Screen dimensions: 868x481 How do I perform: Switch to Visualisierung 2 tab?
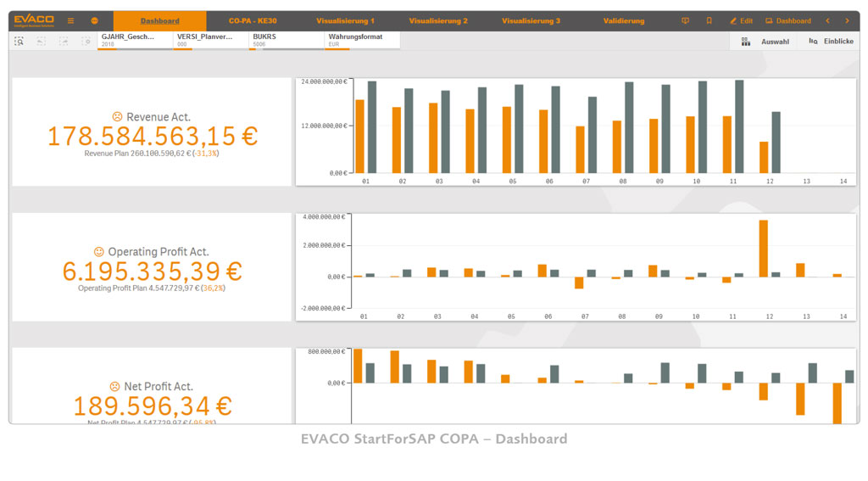[438, 21]
